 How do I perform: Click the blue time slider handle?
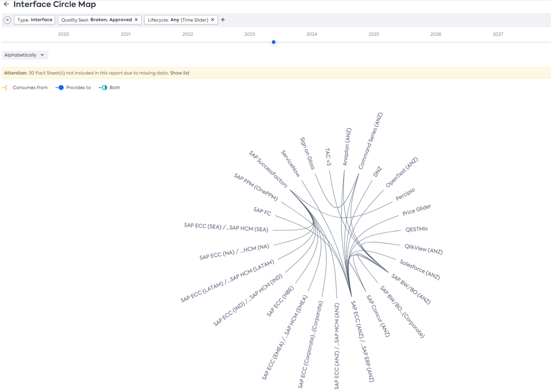(273, 42)
